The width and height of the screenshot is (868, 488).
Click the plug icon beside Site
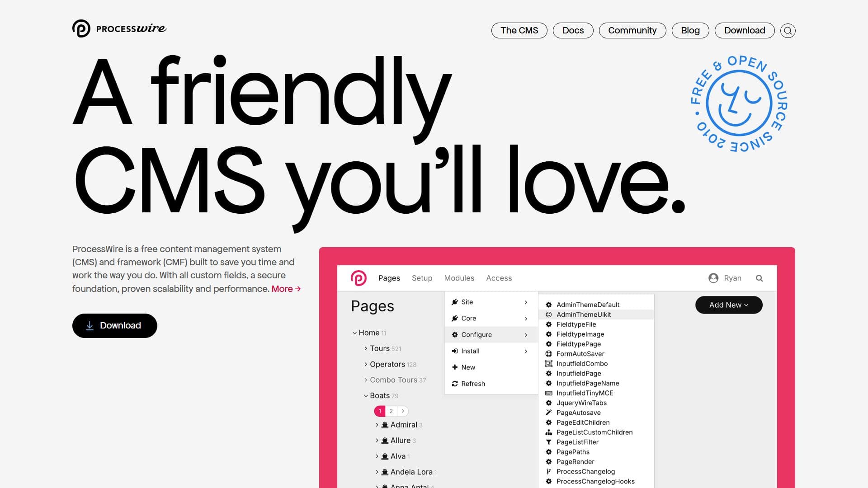pos(455,302)
